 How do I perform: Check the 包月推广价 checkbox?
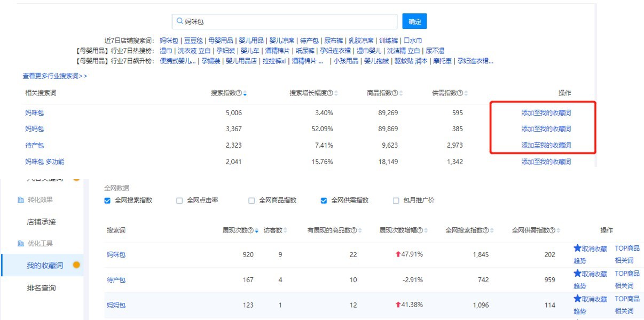pyautogui.click(x=396, y=201)
